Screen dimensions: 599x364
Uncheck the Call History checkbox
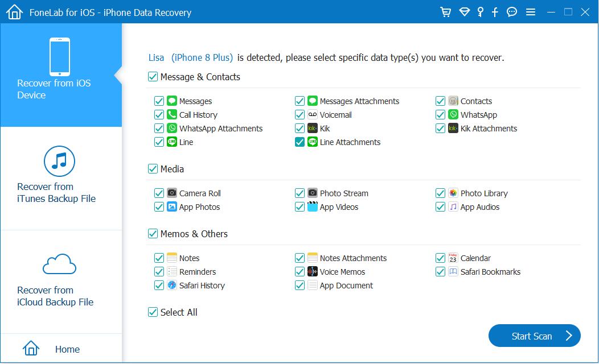point(159,115)
